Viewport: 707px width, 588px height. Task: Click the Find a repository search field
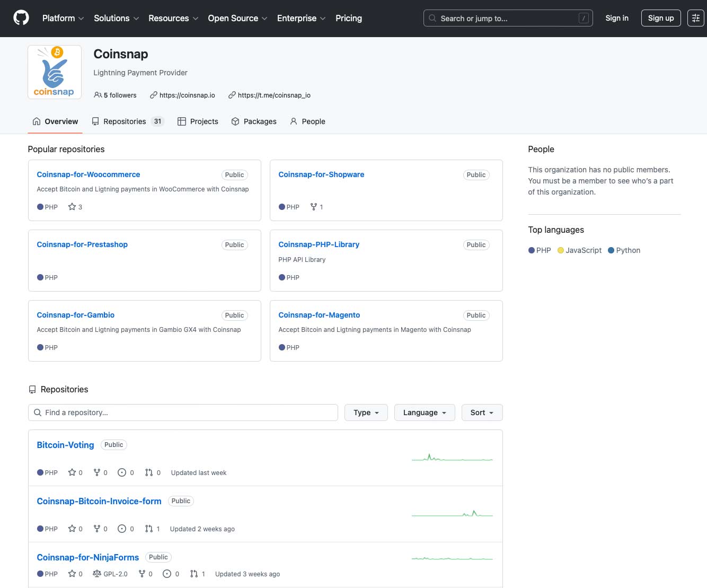coord(183,413)
